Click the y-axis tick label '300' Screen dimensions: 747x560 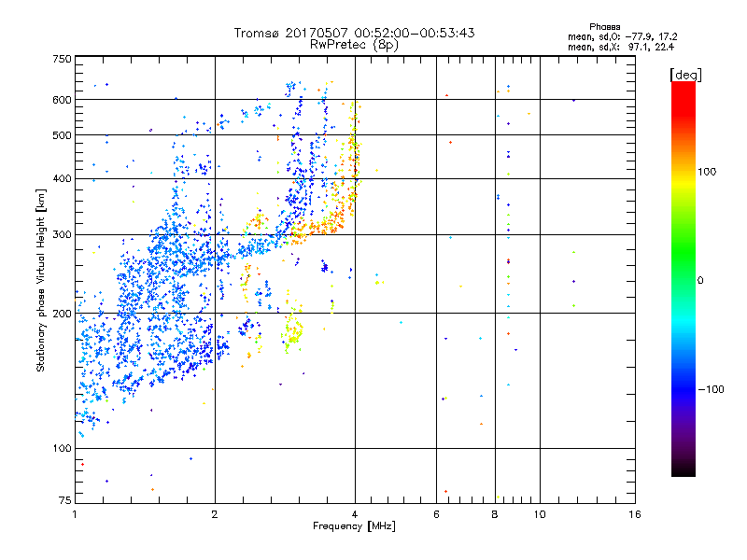[x=62, y=235]
